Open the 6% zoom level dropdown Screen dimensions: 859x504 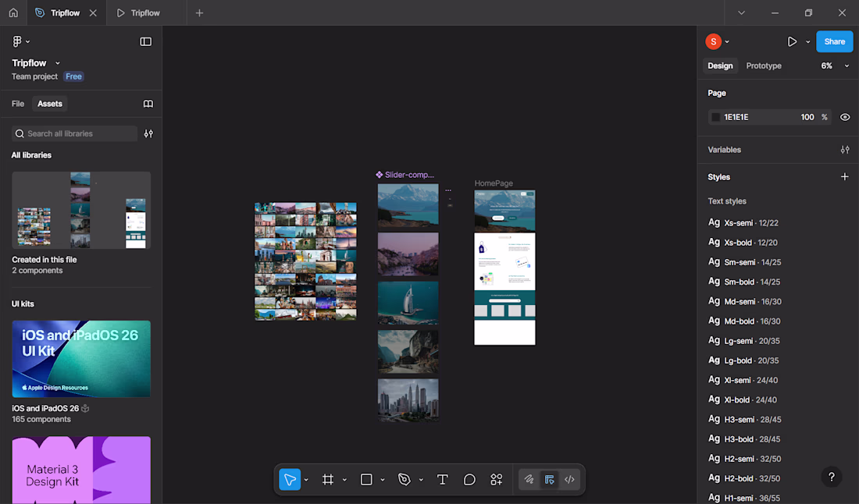[835, 66]
